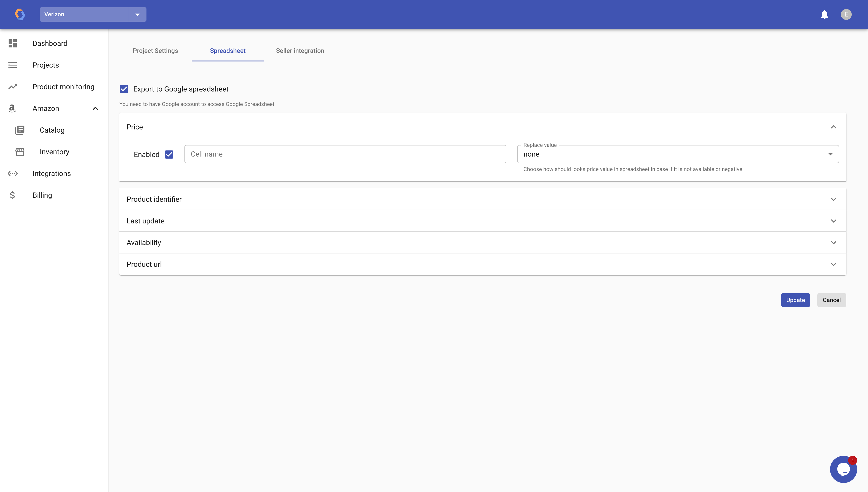Switch to Project Settings tab
The height and width of the screenshot is (492, 868).
(155, 51)
